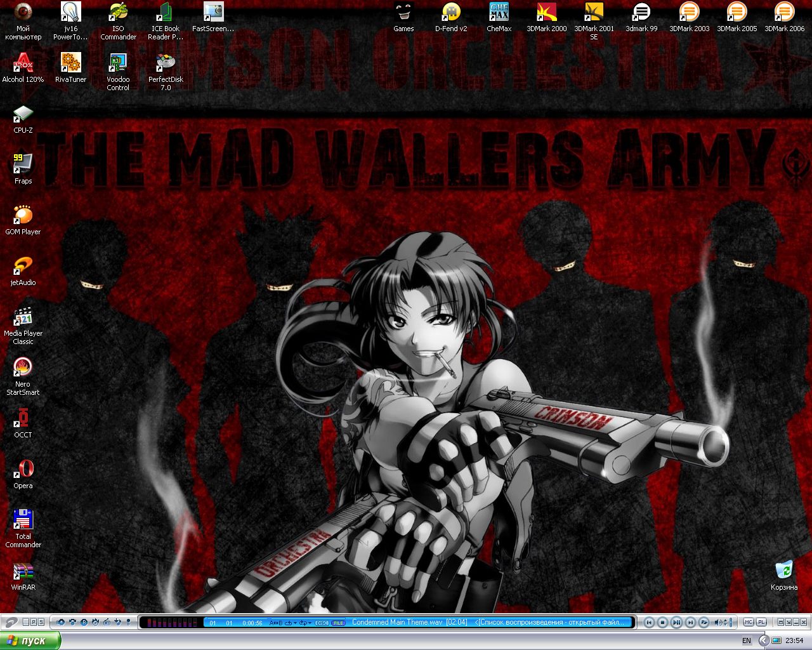Launch Opera from the desktop
The height and width of the screenshot is (650, 812).
tap(23, 474)
